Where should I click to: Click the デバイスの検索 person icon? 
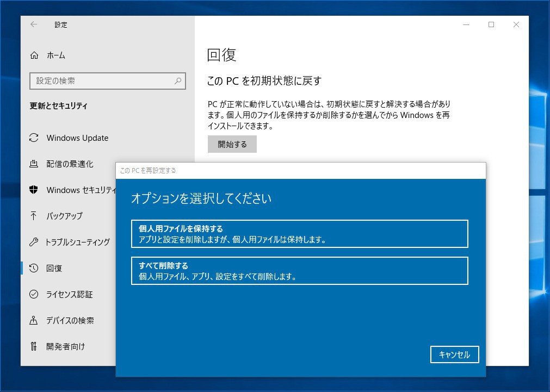(34, 320)
